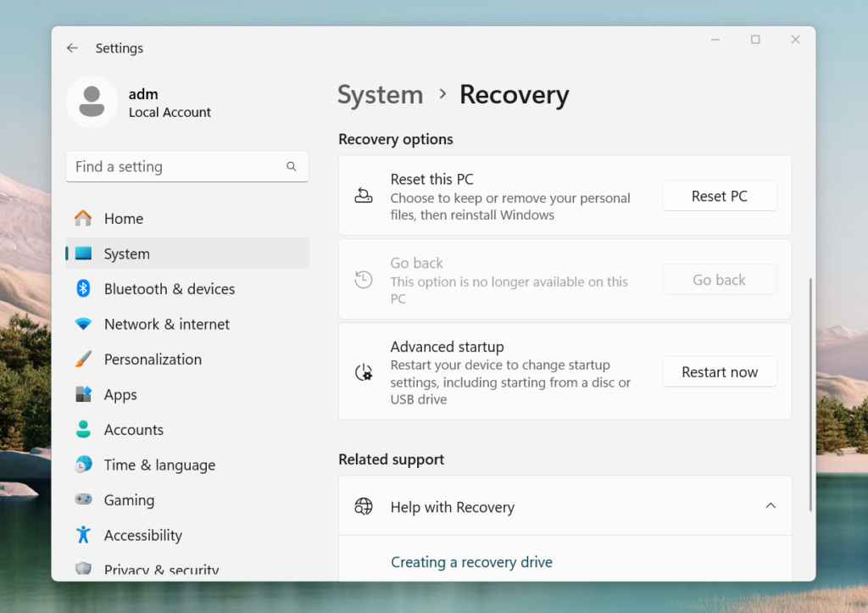Collapse the Help with Recovery section
Viewport: 868px width, 613px height.
[x=770, y=505]
